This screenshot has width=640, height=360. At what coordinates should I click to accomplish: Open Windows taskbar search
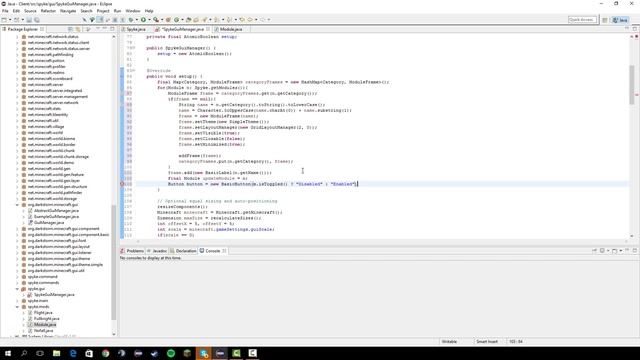(24, 353)
